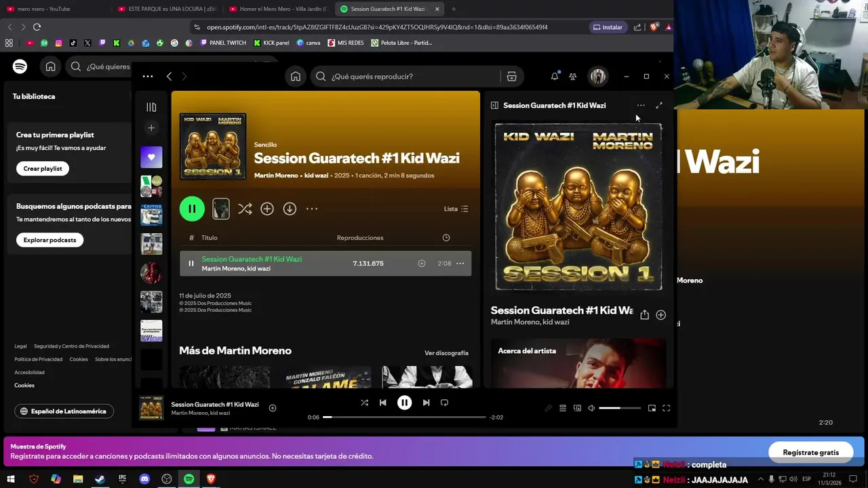
Task: Expand the Now Playing panel to full view
Action: click(x=659, y=105)
